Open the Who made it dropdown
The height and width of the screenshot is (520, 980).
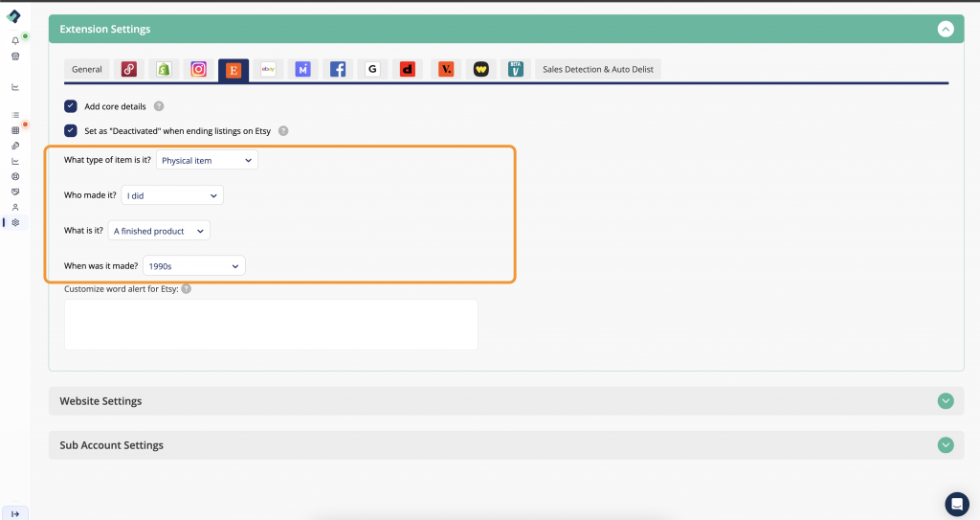(172, 195)
